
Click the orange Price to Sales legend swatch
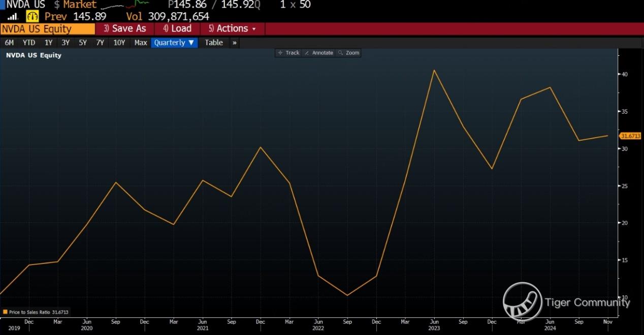tap(5, 312)
